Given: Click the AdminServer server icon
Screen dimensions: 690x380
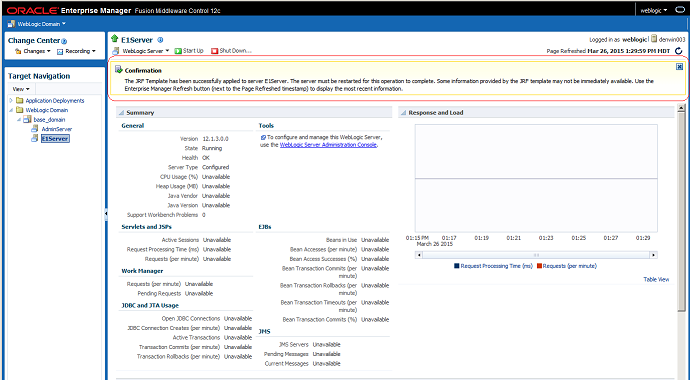Looking at the screenshot, I should click(35, 129).
